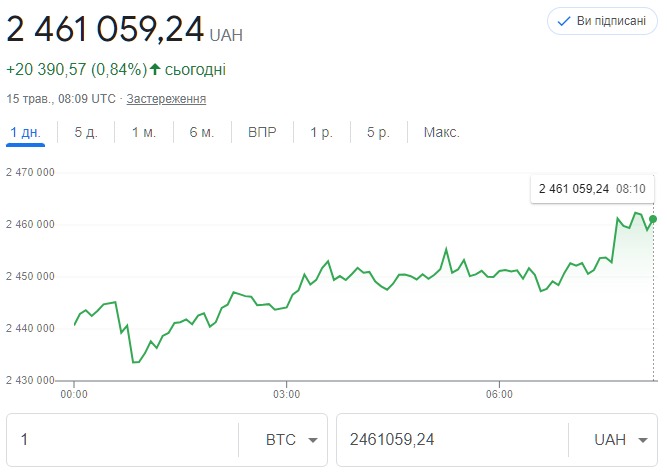Select the 'Макс.' range tab
This screenshot has width=667, height=472.
[x=441, y=133]
